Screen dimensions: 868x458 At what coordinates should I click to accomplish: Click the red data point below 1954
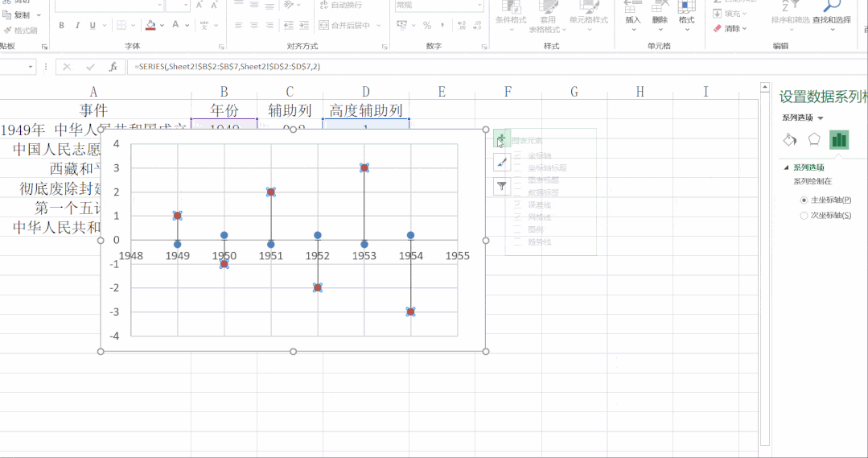(411, 312)
